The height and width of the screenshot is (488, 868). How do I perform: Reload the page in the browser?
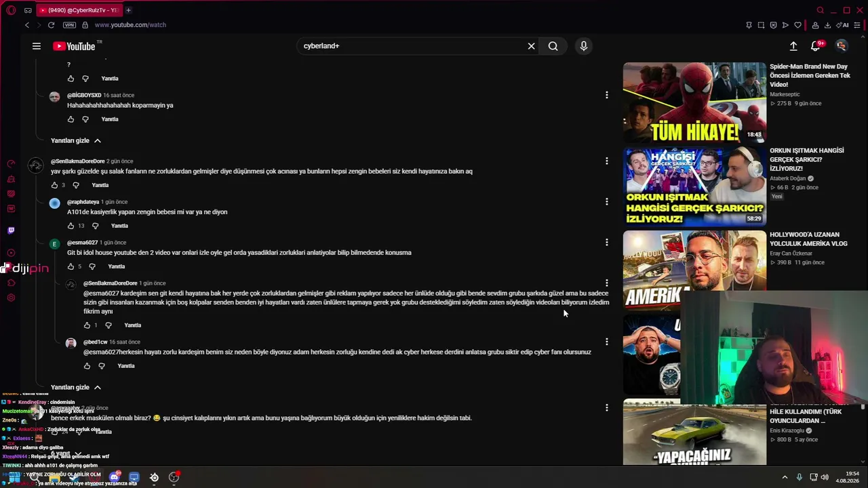point(51,25)
